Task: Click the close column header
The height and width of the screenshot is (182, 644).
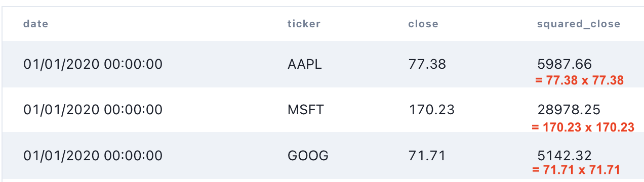Action: pos(423,24)
